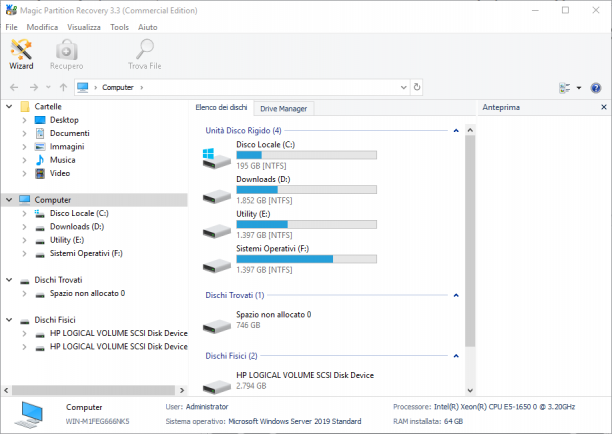Select Documenti in the folder tree
The image size is (612, 434).
(x=69, y=133)
